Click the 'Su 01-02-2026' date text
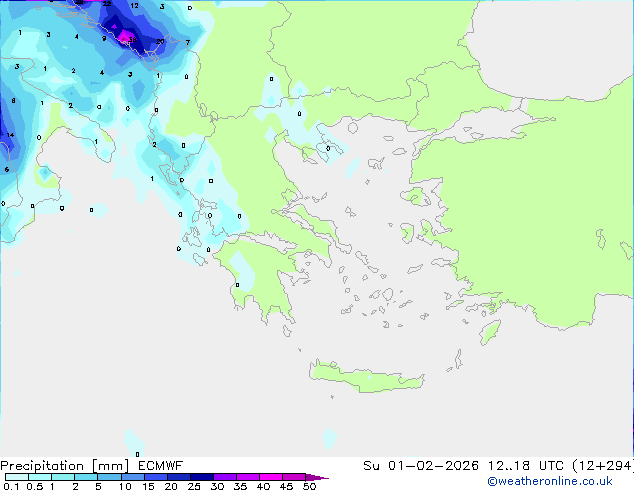Screen dimensions: 634x490 tap(421, 466)
